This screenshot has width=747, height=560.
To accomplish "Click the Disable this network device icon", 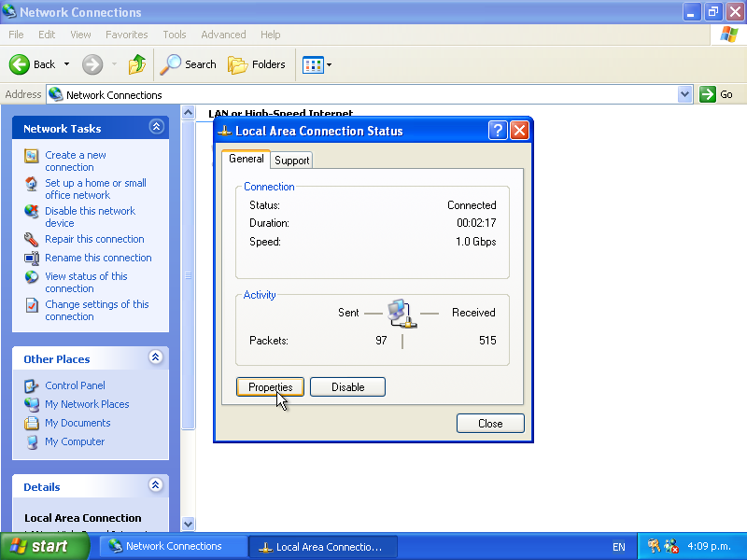I will click(32, 212).
